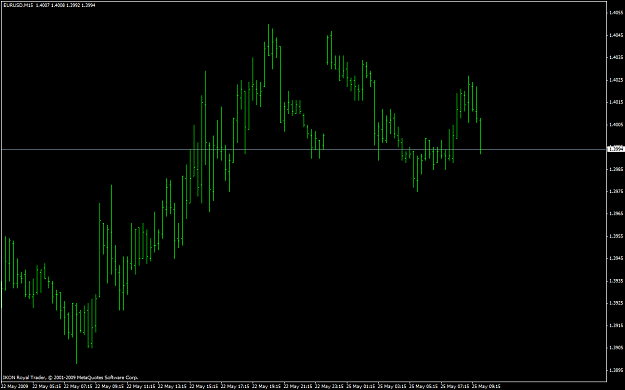Click the 22 May 2009 date label
Viewport: 625px width, 390px height.
click(x=15, y=386)
